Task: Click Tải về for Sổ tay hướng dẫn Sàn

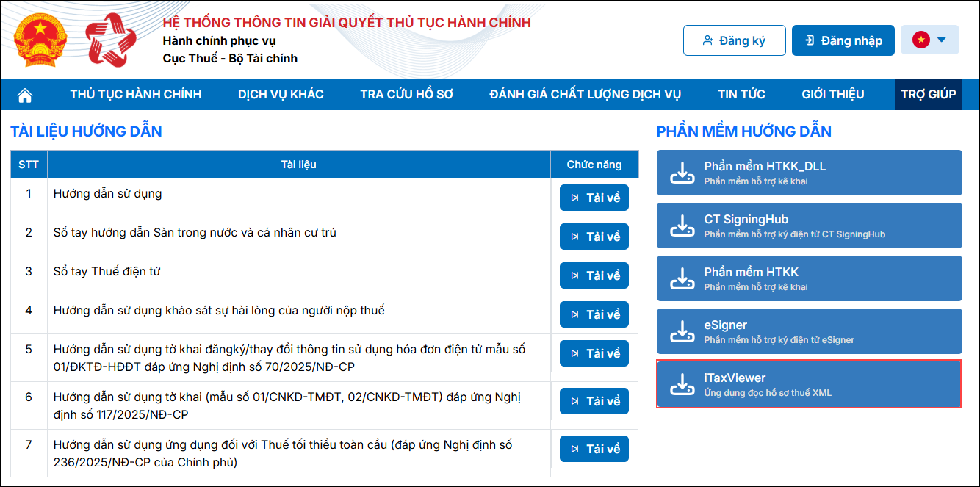Action: click(x=594, y=237)
